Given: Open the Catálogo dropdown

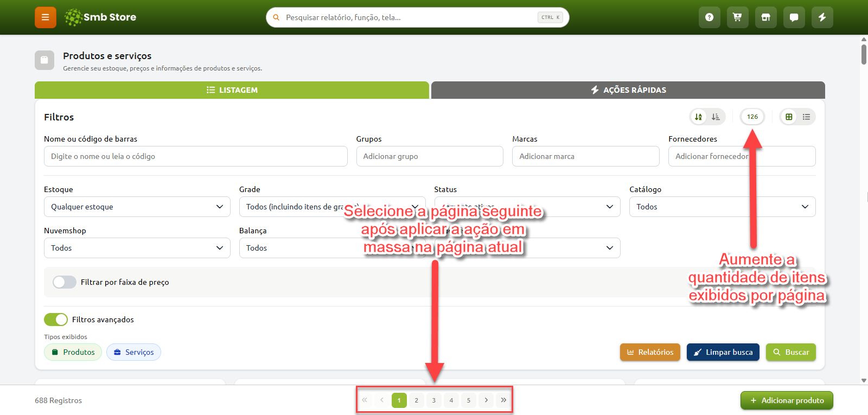Looking at the screenshot, I should [722, 207].
